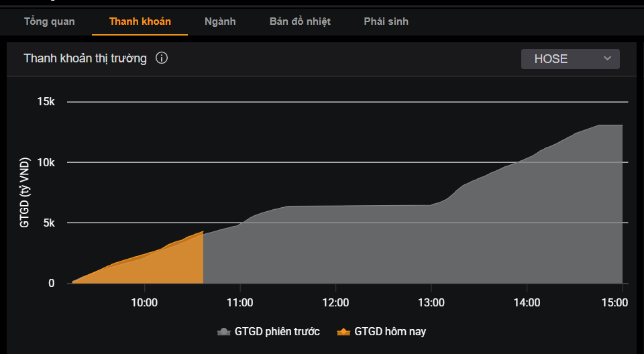This screenshot has width=644, height=354.
Task: Open the HOSE exchange dropdown
Action: coord(570,59)
